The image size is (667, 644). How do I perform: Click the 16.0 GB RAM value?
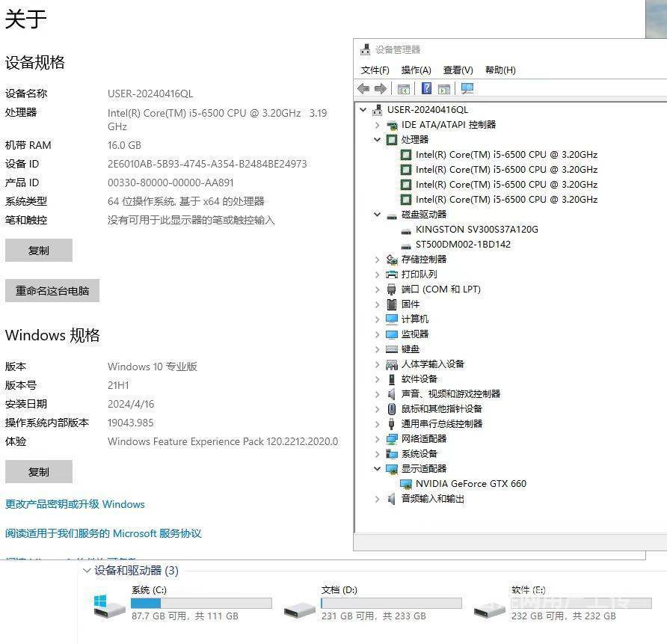click(x=124, y=145)
